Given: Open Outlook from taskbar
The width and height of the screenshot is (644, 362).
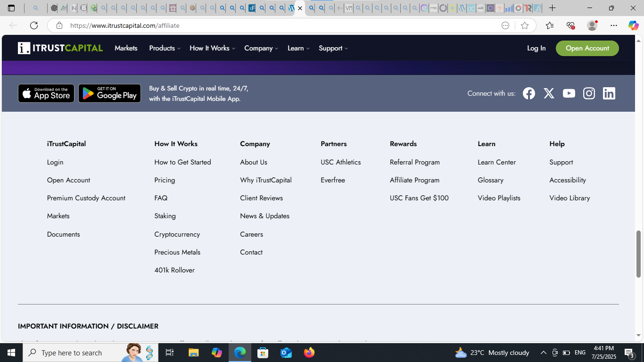Looking at the screenshot, I should point(286,353).
